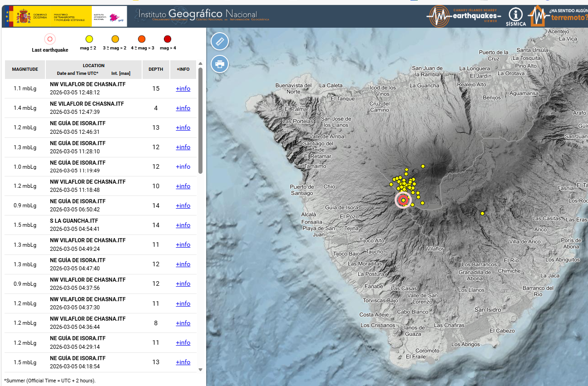Open the Sísmica info icon

coord(515,17)
